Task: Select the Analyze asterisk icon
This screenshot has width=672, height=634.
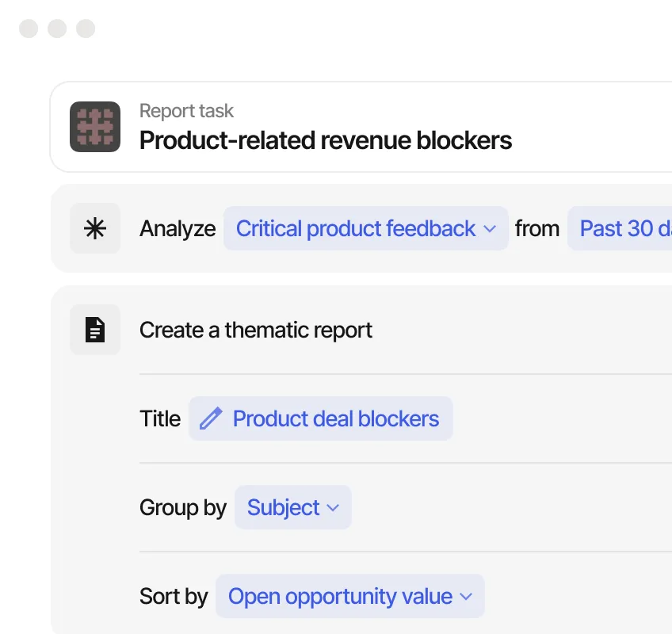Action: point(94,228)
